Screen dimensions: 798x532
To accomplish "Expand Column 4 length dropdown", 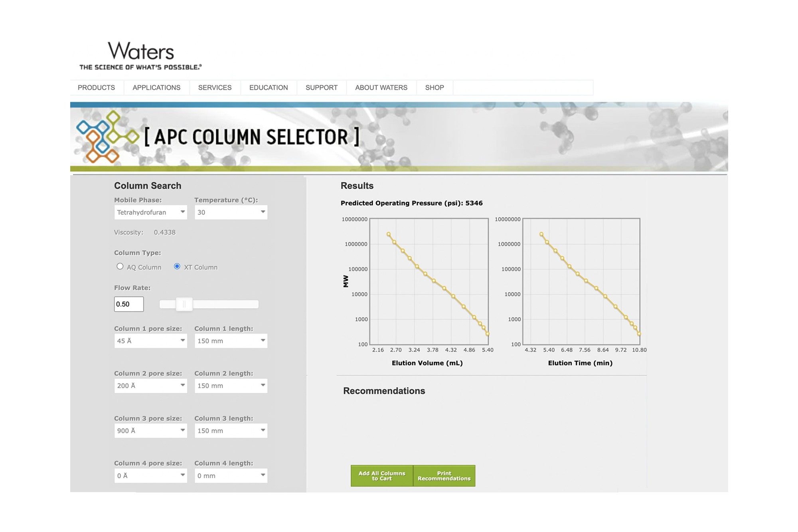I will [231, 476].
